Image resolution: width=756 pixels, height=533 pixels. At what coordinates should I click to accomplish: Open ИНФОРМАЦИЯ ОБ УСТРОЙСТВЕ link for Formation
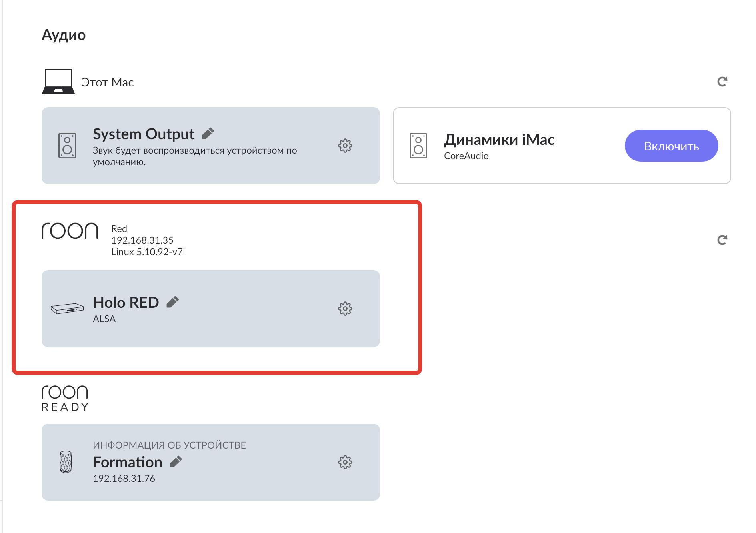coord(169,445)
